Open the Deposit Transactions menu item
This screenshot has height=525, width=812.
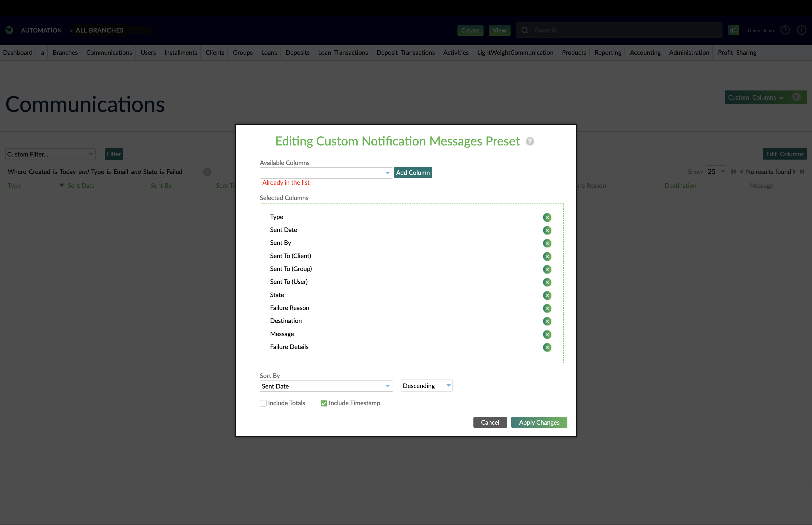pyautogui.click(x=406, y=52)
